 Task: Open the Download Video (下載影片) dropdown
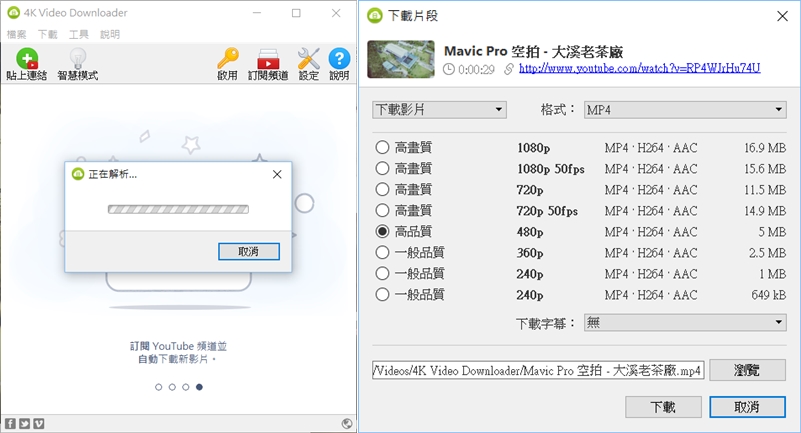(x=439, y=110)
